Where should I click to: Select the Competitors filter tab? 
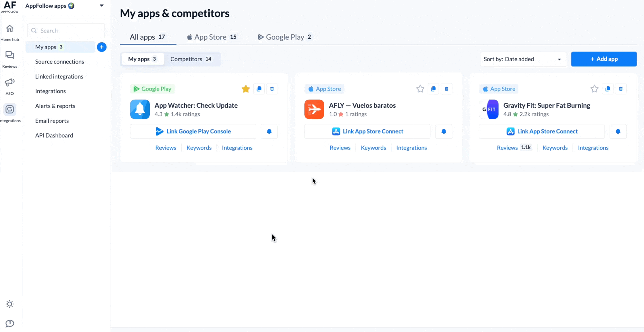pyautogui.click(x=191, y=59)
